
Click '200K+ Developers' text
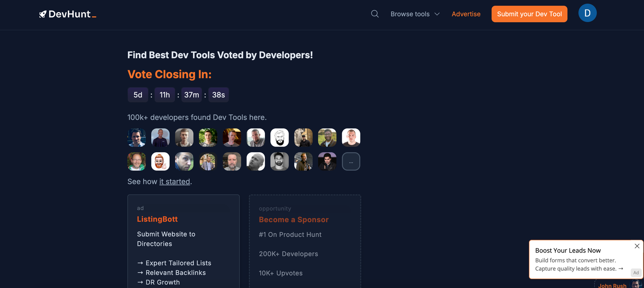click(289, 254)
